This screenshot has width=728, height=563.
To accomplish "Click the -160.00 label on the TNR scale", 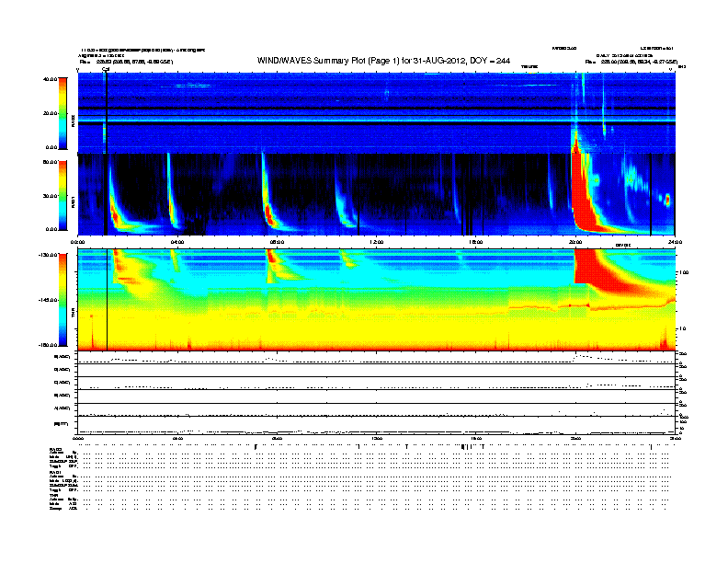I will pos(48,345).
